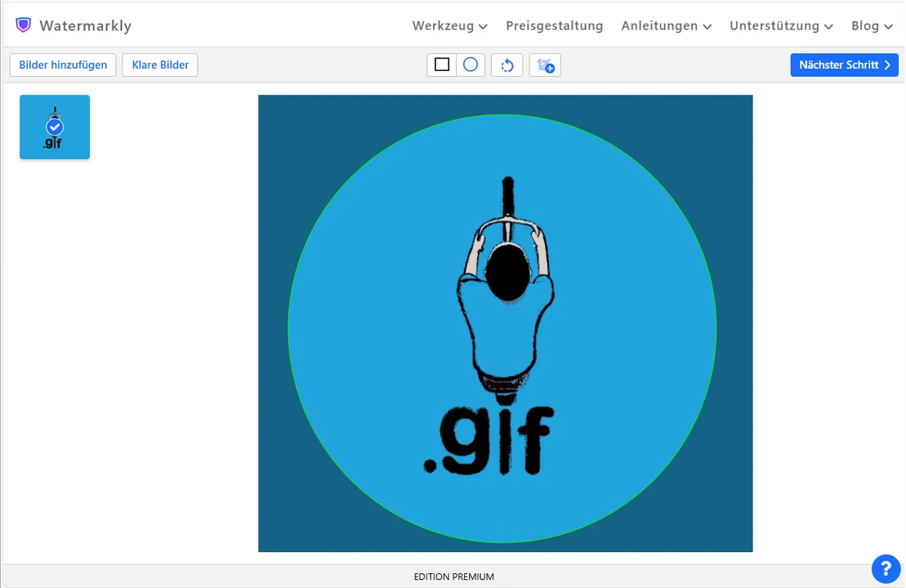
Task: Expand the Anleitungen dropdown menu
Action: pyautogui.click(x=666, y=26)
